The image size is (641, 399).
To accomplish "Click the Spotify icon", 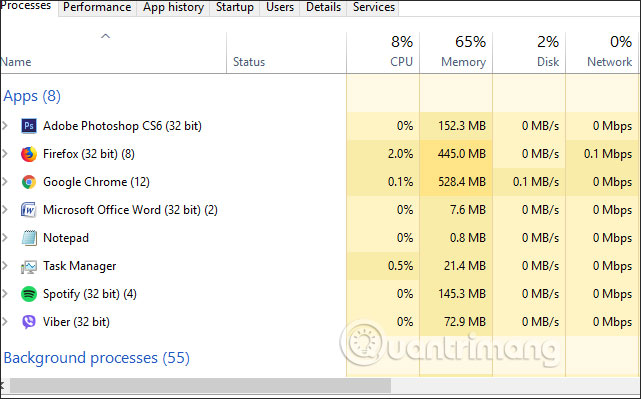I will (29, 294).
